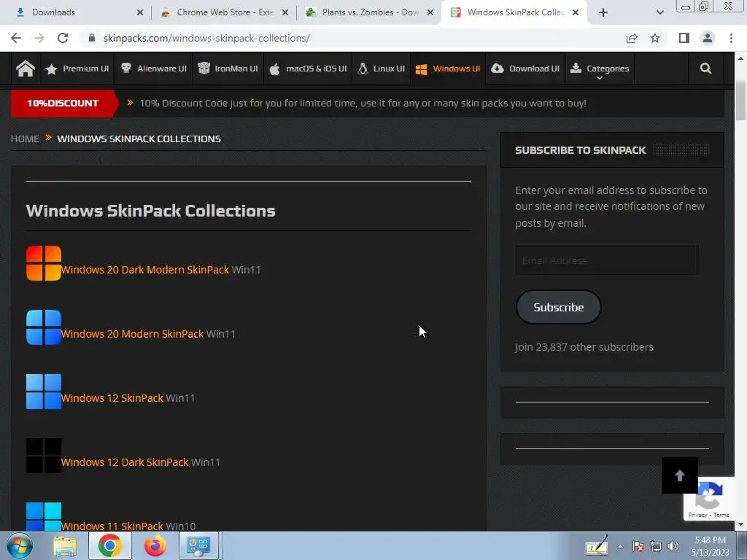The height and width of the screenshot is (560, 747).
Task: Go back with browser back arrow
Action: pos(16,38)
